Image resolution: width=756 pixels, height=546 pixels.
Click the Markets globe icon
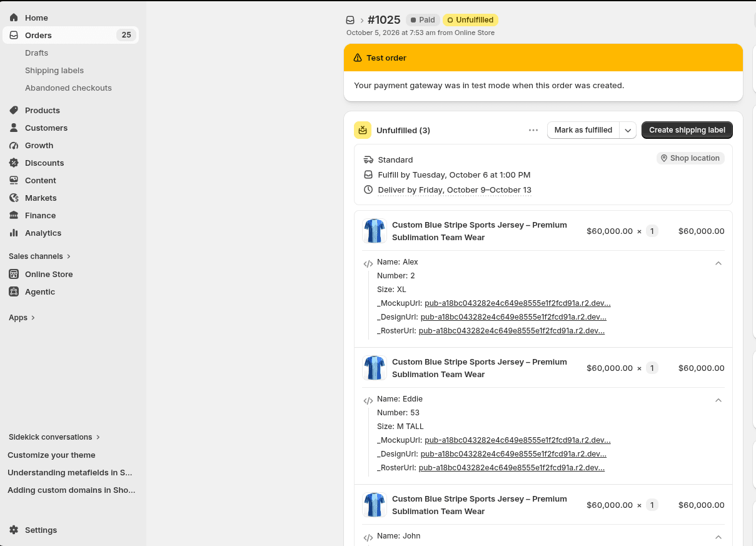(x=14, y=198)
